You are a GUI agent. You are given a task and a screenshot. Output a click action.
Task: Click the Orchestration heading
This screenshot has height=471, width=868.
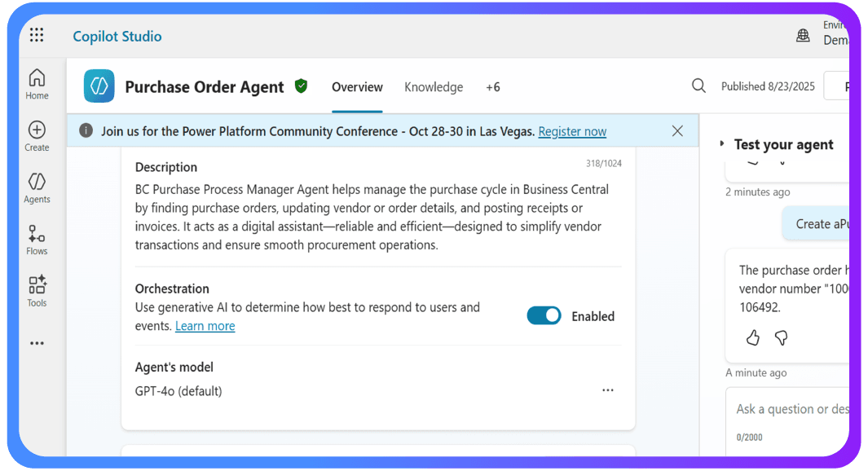click(x=172, y=289)
